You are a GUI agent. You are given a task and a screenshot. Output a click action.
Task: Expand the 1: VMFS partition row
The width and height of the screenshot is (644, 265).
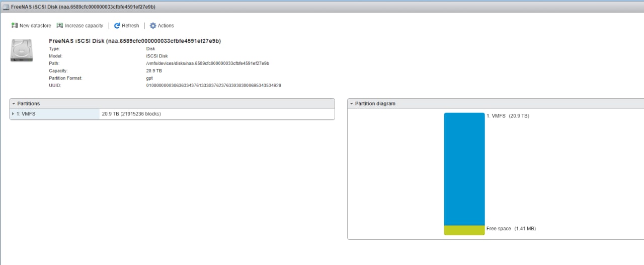(x=13, y=114)
